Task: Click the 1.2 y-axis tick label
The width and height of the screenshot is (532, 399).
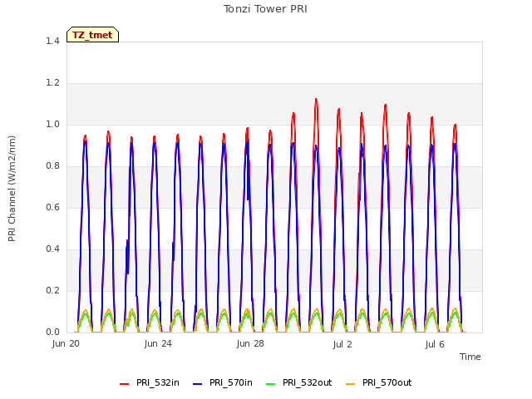Action: click(x=52, y=83)
